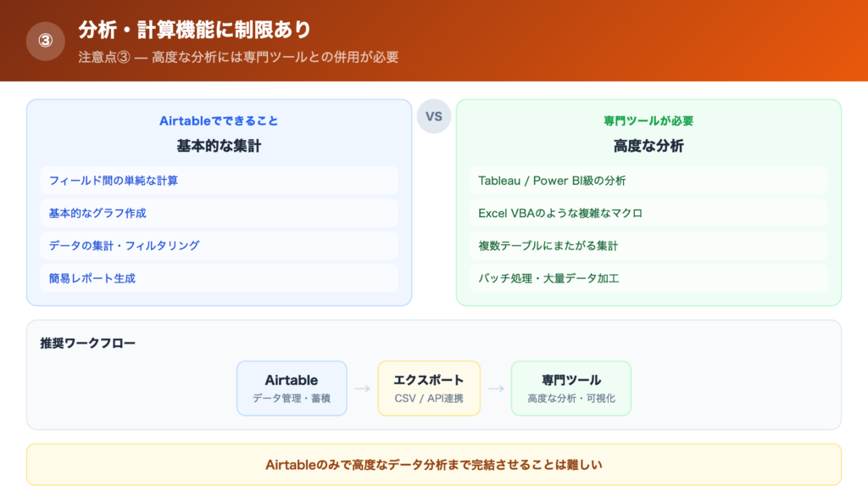Select the 簡易レポート生成 item
Image resolution: width=868 pixels, height=503 pixels.
pyautogui.click(x=220, y=278)
